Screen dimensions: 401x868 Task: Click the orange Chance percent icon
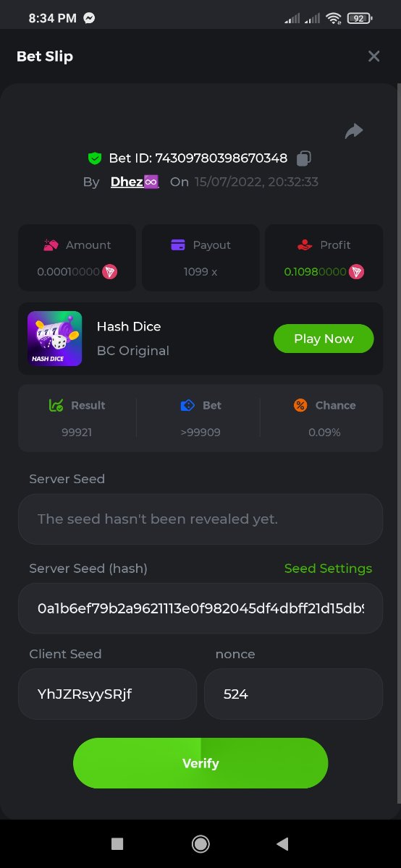300,405
